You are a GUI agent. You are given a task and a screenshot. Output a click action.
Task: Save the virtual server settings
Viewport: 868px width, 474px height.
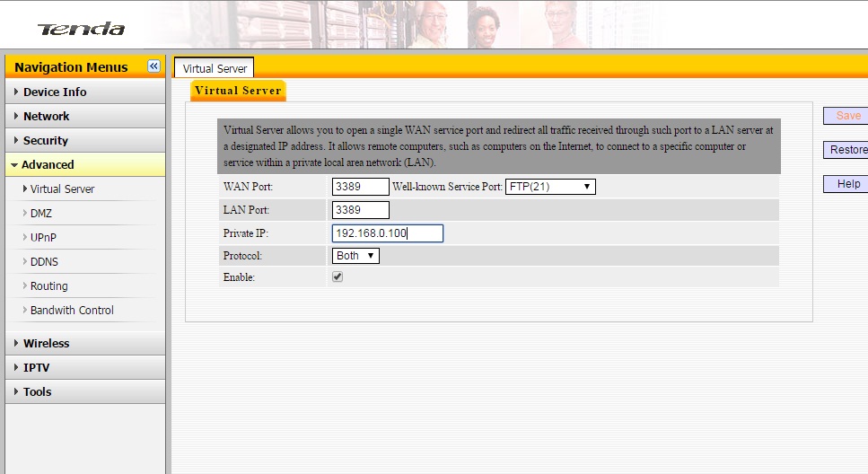[846, 116]
